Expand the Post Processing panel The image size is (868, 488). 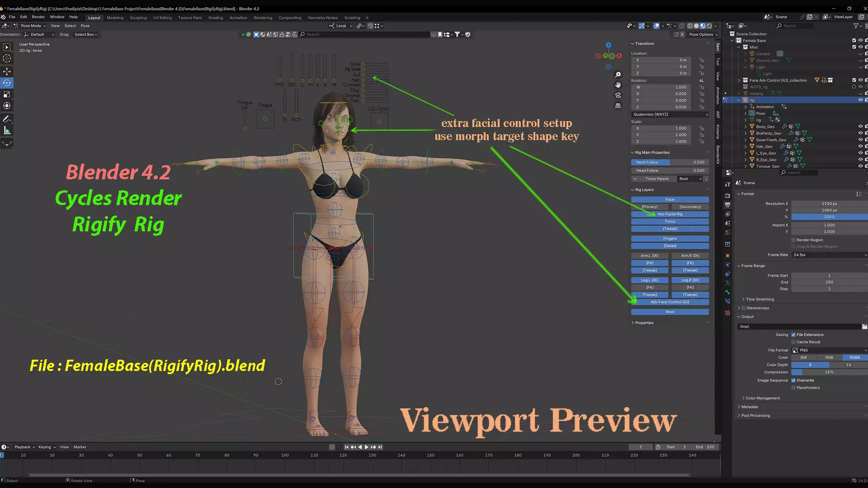755,415
